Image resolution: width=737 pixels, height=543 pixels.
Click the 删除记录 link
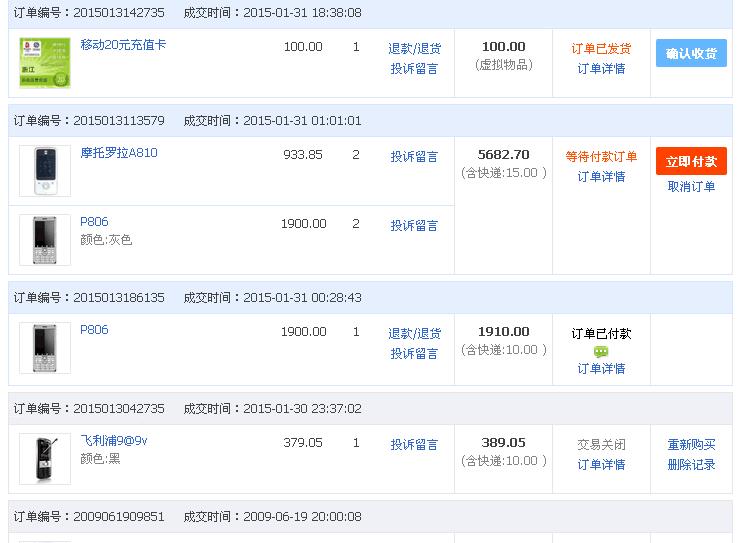point(691,464)
